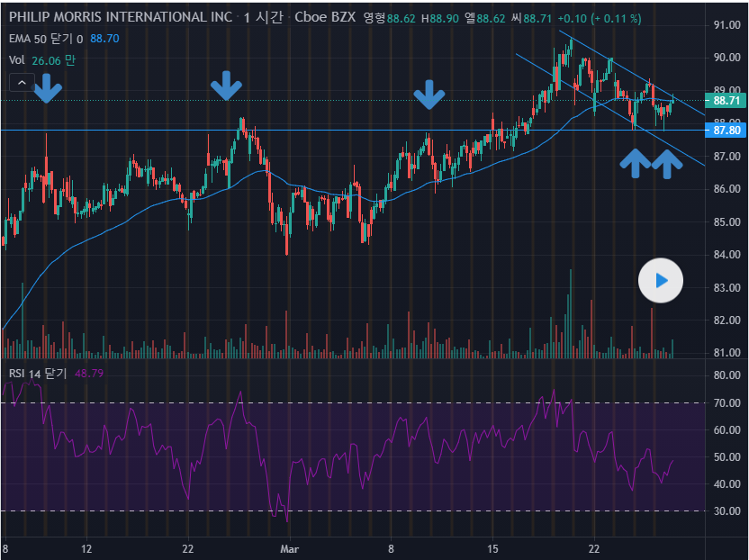Click the left blue up arrow drawing
This screenshot has width=749, height=560.
coord(636,162)
